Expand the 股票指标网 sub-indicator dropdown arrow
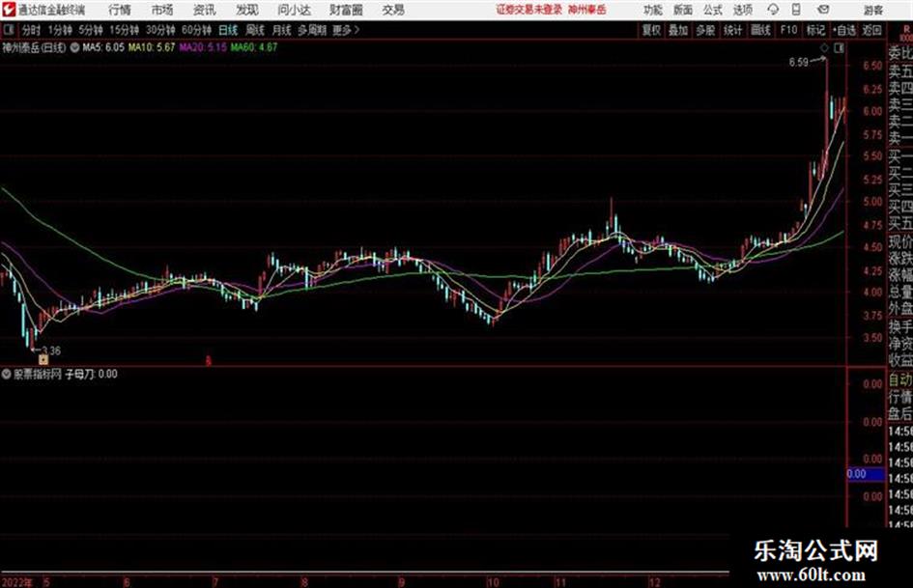Image resolution: width=913 pixels, height=588 pixels. coord(7,375)
